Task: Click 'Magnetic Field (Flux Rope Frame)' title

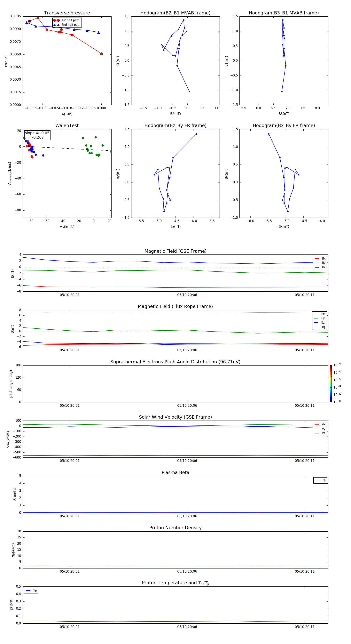Action: [175, 307]
